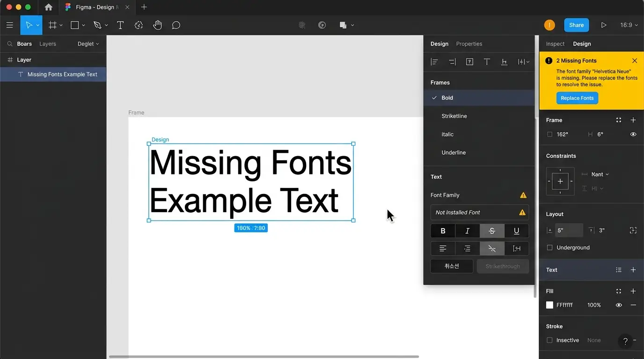
Task: Expand the Frame tool dropdown arrow
Action: pos(61,25)
